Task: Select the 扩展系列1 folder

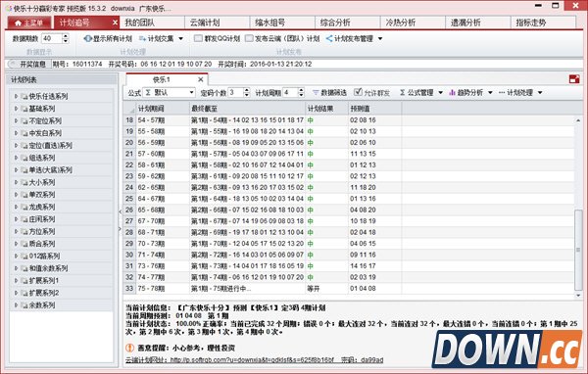Action: pos(40,281)
